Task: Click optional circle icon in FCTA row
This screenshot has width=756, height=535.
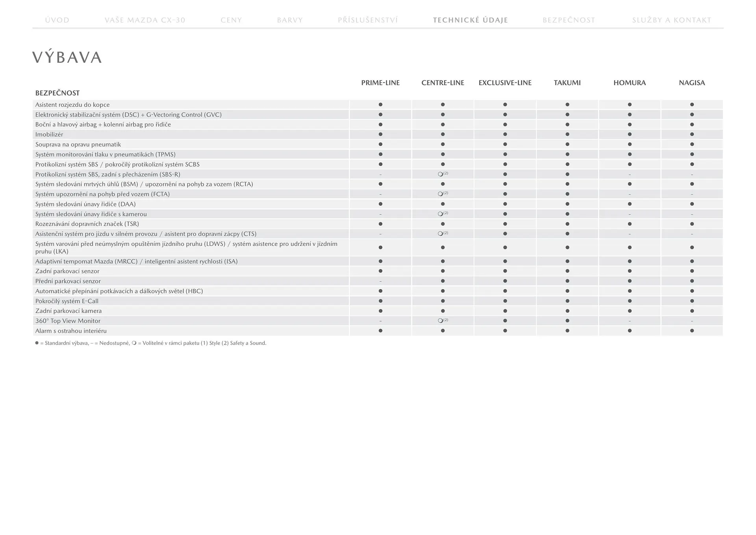Action: (441, 194)
